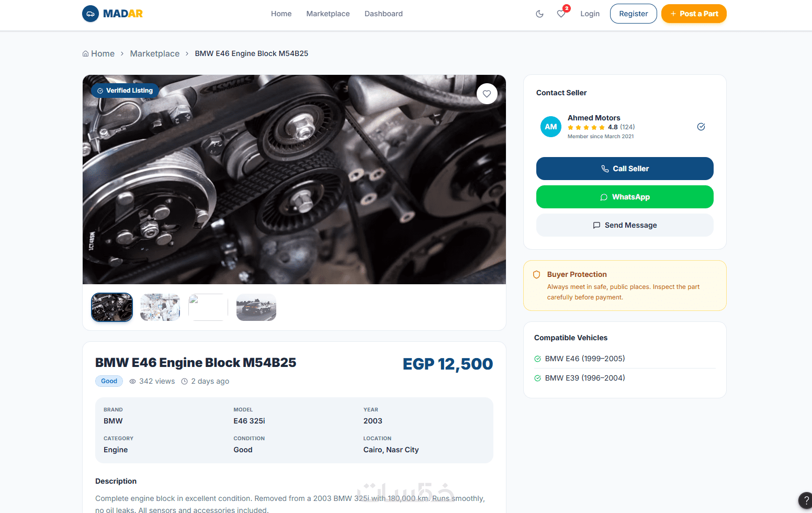The width and height of the screenshot is (812, 513).
Task: Open the Marketplace nav item
Action: pyautogui.click(x=328, y=14)
